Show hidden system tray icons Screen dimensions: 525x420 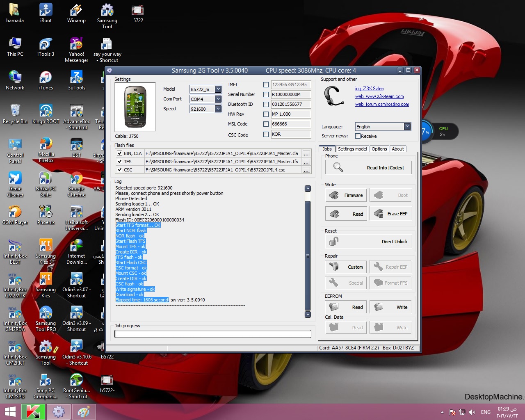[x=442, y=412]
